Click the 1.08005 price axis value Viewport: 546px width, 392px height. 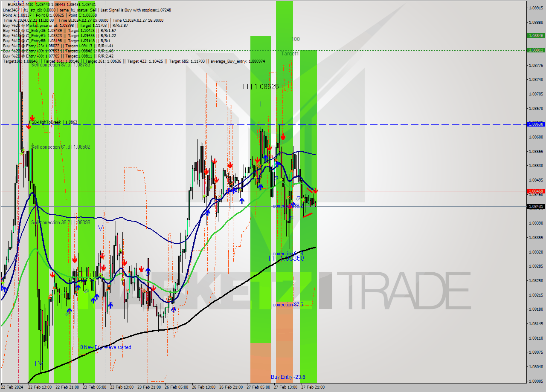pyautogui.click(x=536, y=381)
